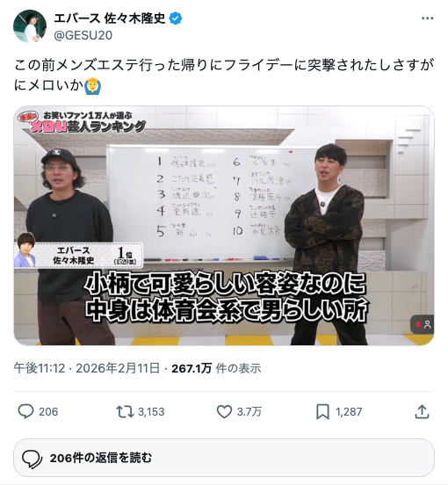
Task: Open display name エバース 佐々木隆史
Action: point(110,18)
